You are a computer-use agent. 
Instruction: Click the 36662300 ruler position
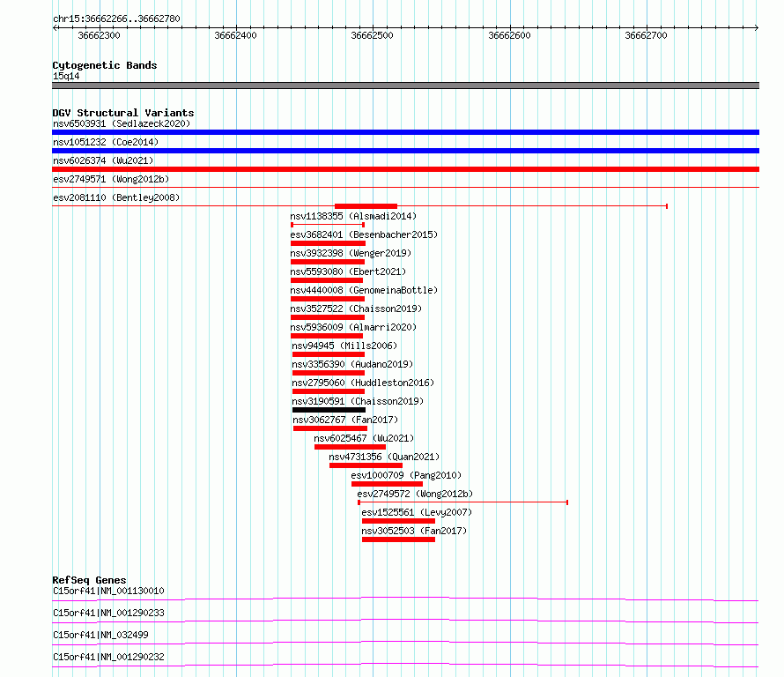(x=99, y=35)
